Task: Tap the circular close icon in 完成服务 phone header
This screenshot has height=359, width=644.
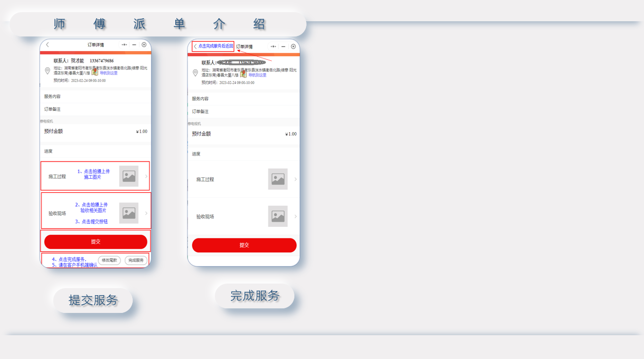Action: click(293, 47)
